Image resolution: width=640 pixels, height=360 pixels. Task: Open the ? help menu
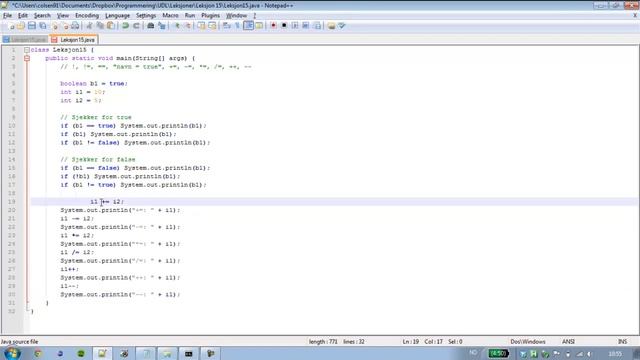click(x=255, y=16)
